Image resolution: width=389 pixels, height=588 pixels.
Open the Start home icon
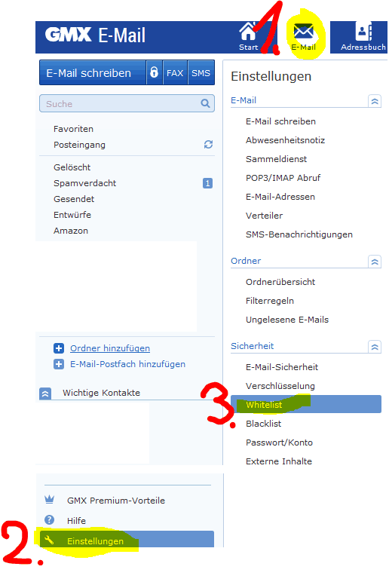pyautogui.click(x=248, y=36)
